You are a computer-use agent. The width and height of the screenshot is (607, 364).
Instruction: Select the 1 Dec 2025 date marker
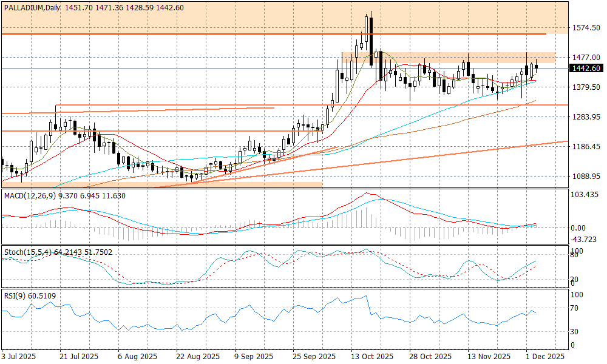click(x=544, y=356)
